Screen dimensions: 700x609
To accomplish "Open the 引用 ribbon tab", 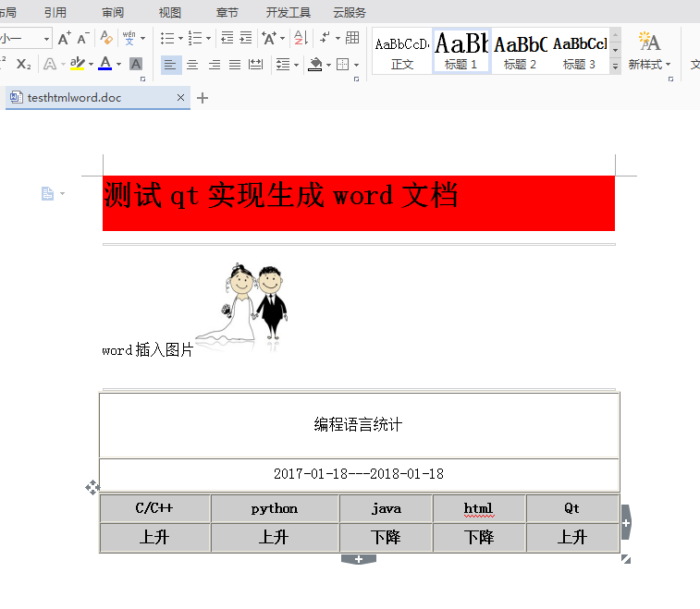I will coord(55,13).
